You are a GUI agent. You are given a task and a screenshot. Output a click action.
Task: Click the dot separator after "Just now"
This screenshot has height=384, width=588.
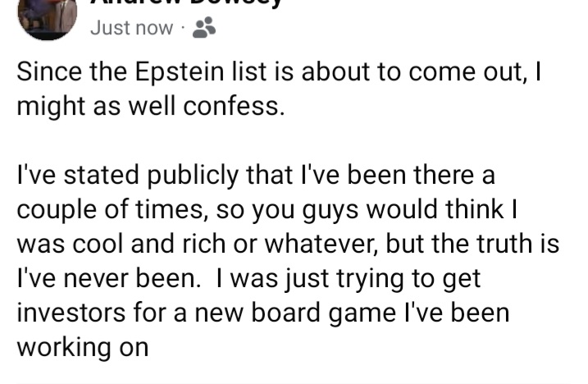183,28
